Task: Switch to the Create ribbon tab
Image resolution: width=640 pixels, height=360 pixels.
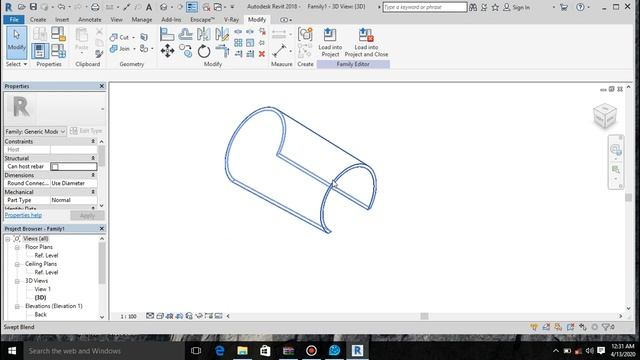Action: click(38, 20)
